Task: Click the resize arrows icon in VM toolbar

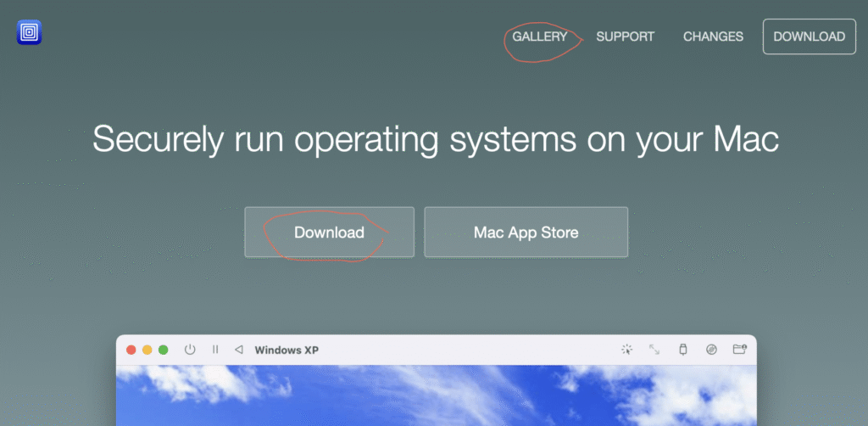Action: click(x=654, y=350)
